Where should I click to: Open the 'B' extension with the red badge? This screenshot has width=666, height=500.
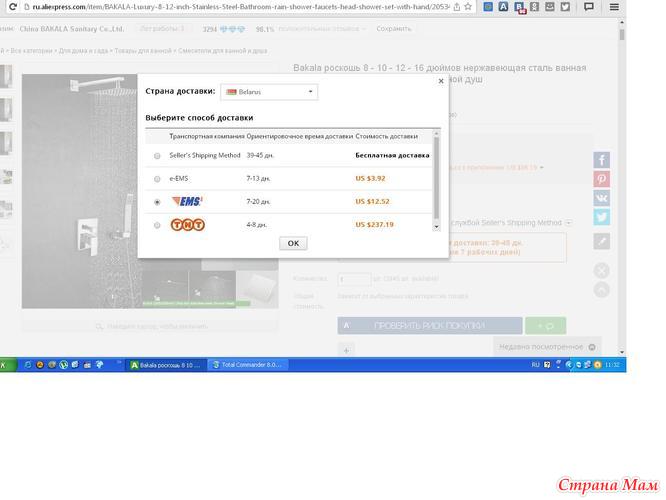coord(519,7)
